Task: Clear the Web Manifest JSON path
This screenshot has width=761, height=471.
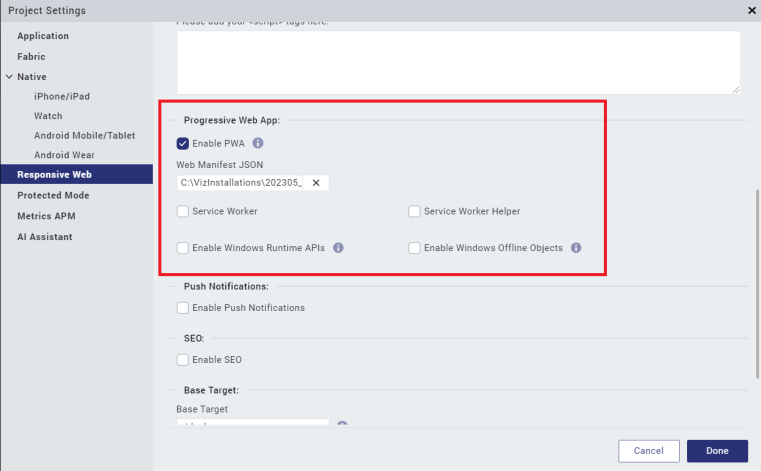Action: pyautogui.click(x=316, y=183)
